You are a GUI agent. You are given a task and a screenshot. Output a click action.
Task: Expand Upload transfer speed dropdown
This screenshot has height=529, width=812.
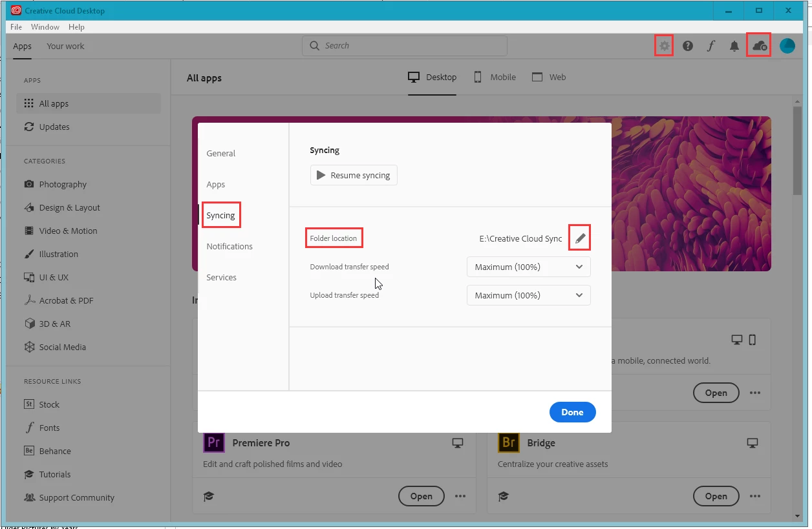[529, 295]
